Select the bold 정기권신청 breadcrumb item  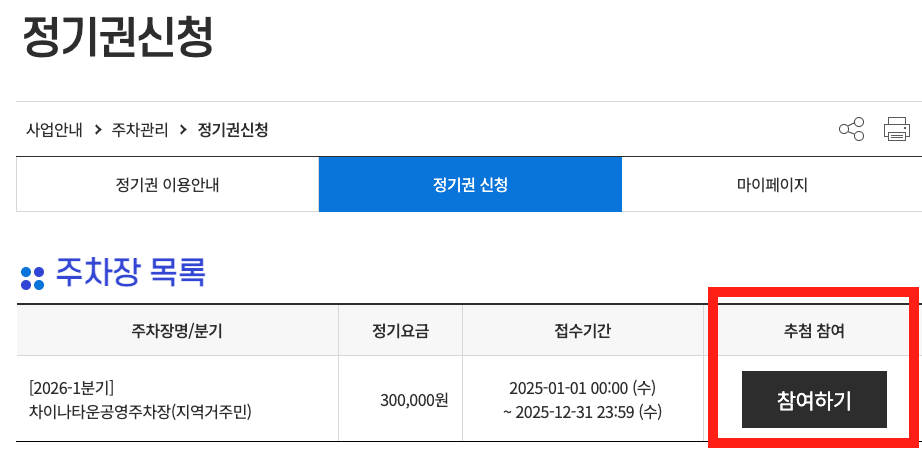[233, 129]
